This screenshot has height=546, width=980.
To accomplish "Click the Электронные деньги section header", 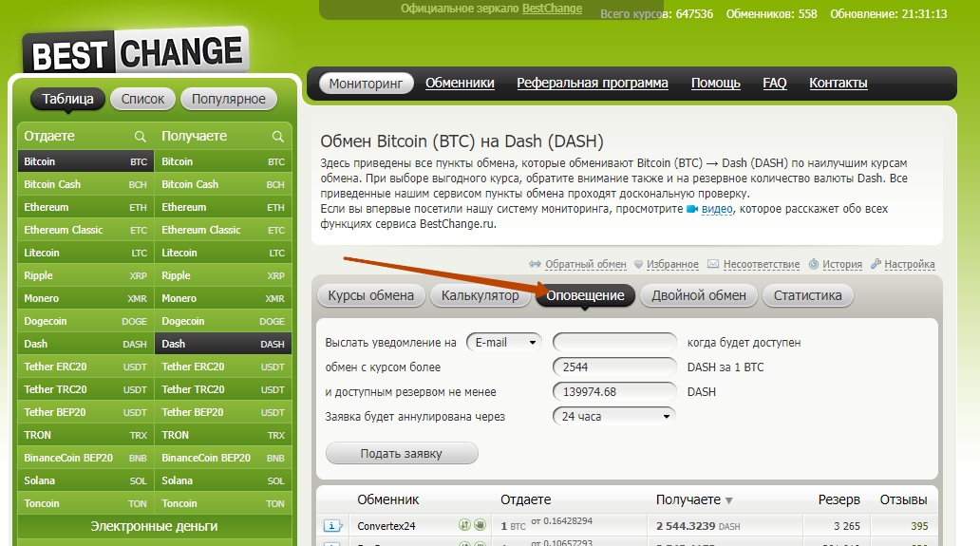I will pos(155,527).
